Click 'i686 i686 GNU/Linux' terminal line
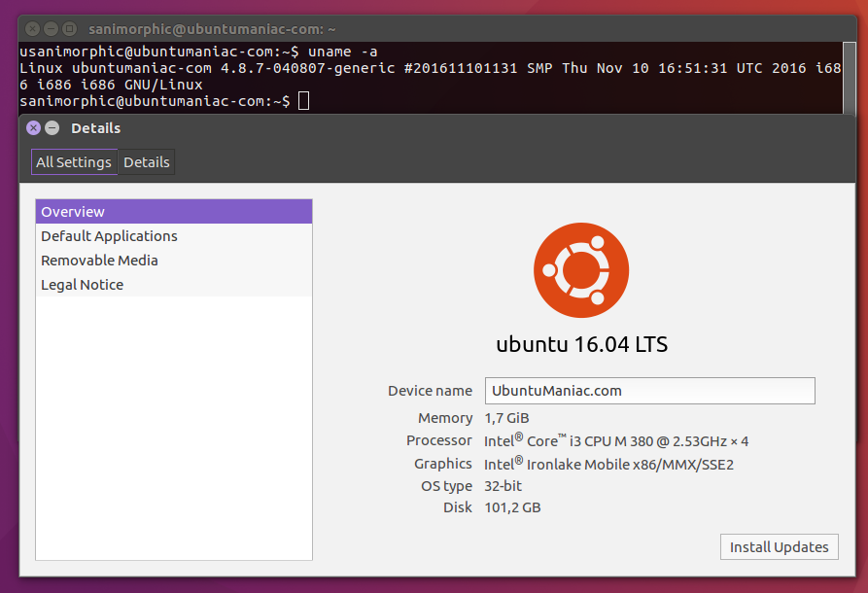Image resolution: width=868 pixels, height=593 pixels. [111, 85]
